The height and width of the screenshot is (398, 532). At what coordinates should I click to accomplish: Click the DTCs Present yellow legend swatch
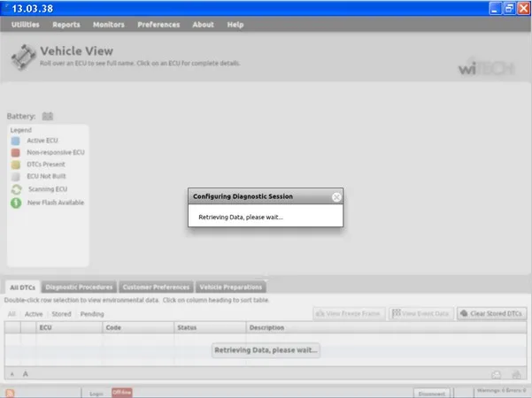15,165
